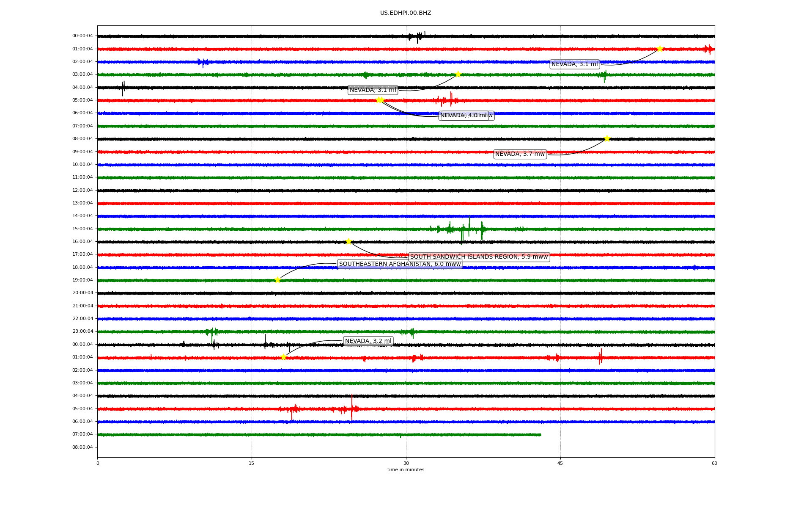
Task: Click the yellow star on the 16:00:04 trace
Action: coord(348,241)
